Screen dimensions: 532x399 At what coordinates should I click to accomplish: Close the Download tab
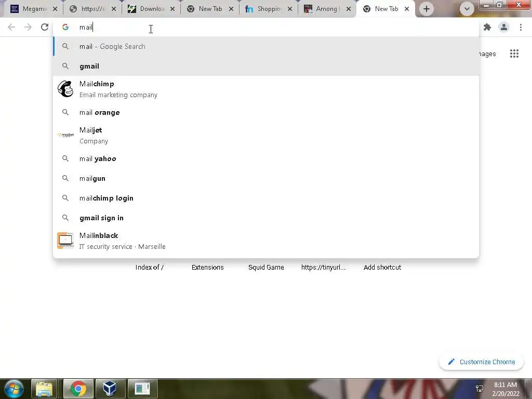pyautogui.click(x=172, y=9)
